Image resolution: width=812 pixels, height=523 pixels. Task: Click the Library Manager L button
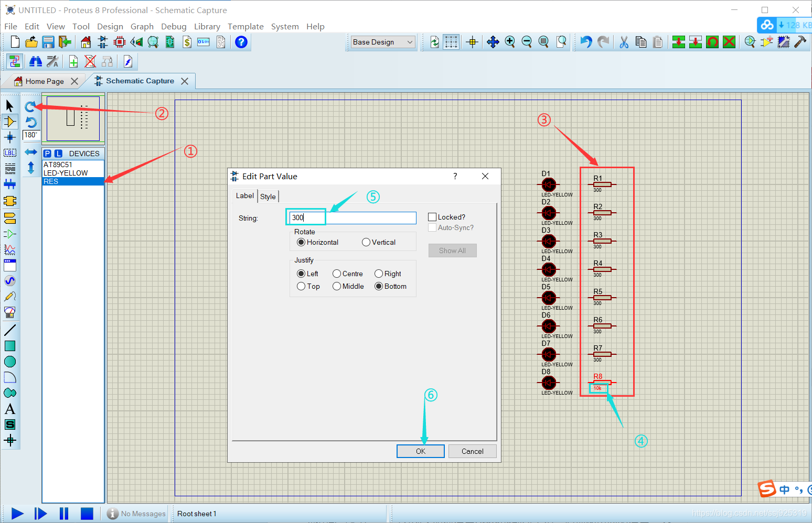click(58, 154)
